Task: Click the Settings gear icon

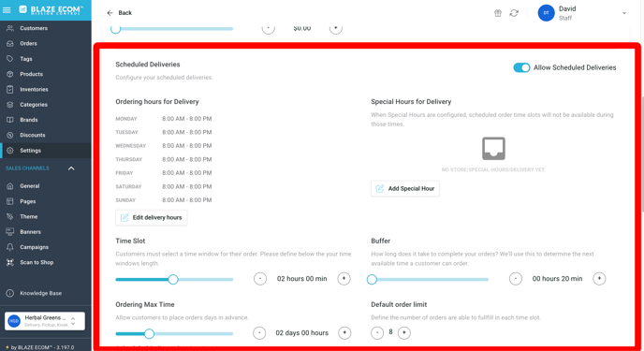Action: (10, 151)
